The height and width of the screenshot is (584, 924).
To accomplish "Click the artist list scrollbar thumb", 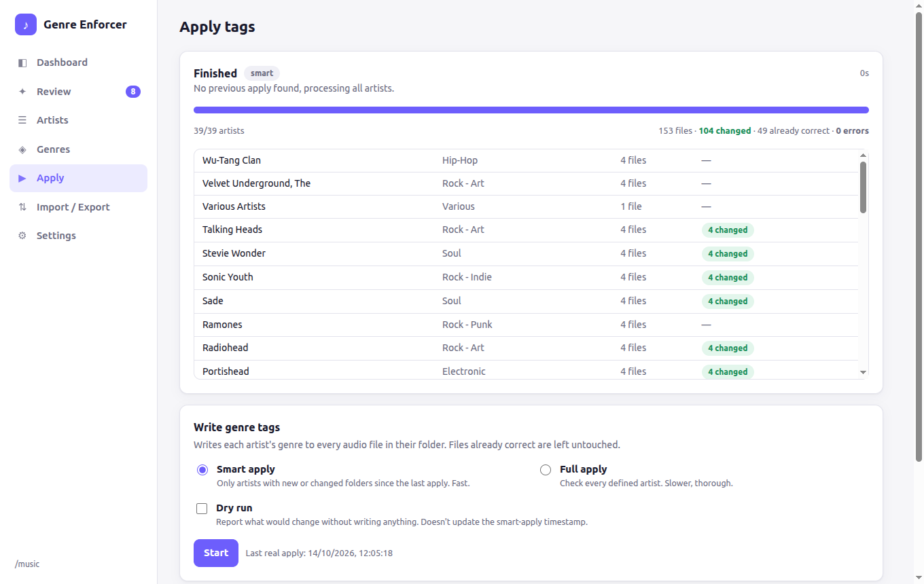I will (864, 187).
